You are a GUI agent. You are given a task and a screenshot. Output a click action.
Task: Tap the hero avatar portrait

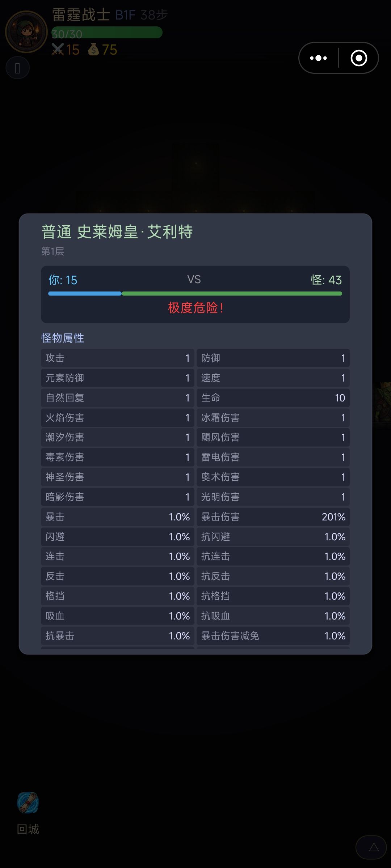click(x=26, y=32)
